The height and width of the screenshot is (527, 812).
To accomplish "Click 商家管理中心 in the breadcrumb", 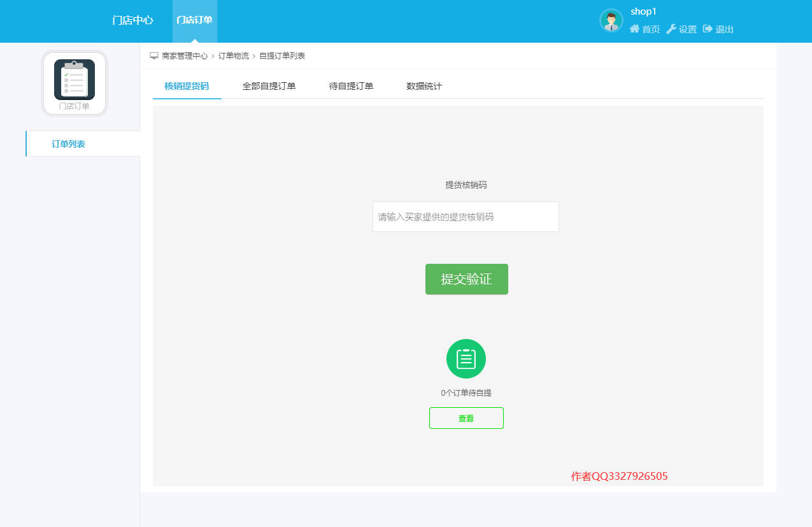I will (185, 56).
